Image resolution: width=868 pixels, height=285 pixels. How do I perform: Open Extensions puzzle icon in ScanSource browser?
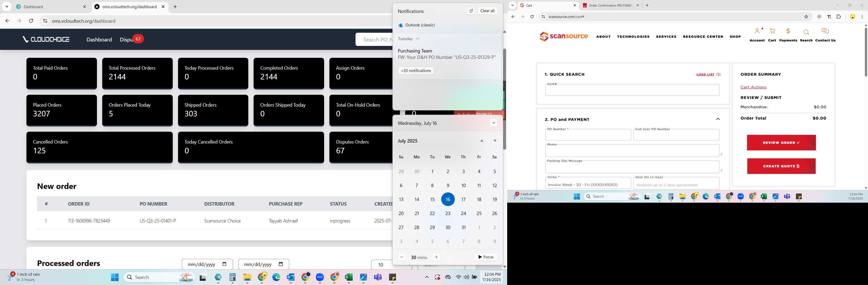pyautogui.click(x=838, y=16)
